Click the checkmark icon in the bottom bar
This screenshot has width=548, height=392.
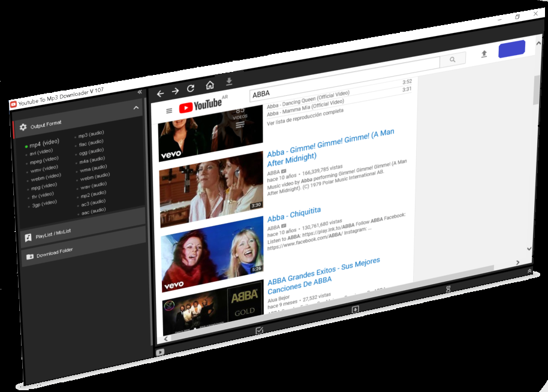pos(260,330)
